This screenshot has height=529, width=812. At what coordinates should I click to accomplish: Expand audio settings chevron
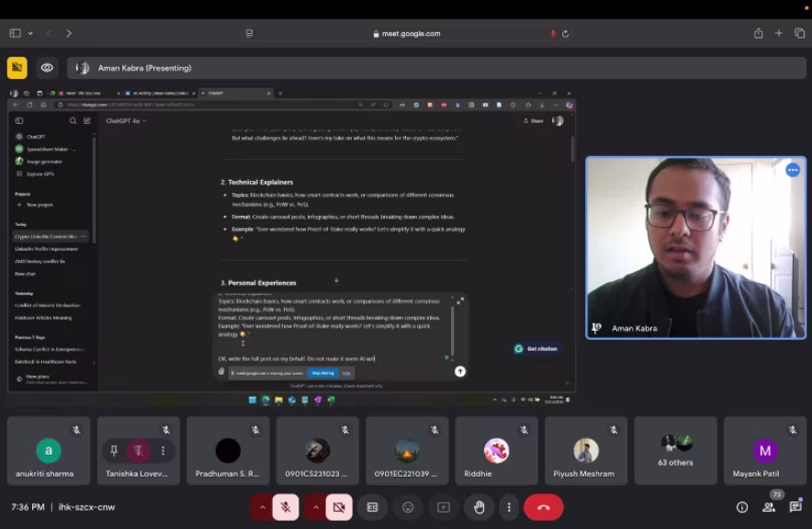pos(263,507)
